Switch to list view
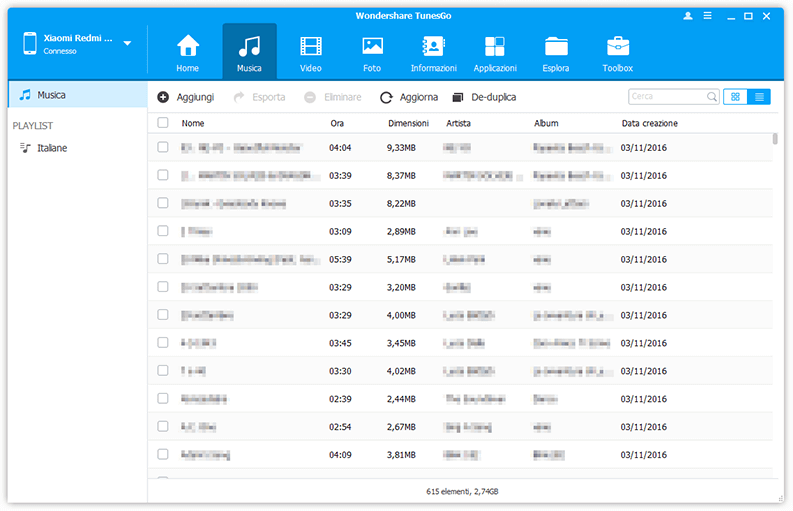The image size is (793, 511). [759, 97]
